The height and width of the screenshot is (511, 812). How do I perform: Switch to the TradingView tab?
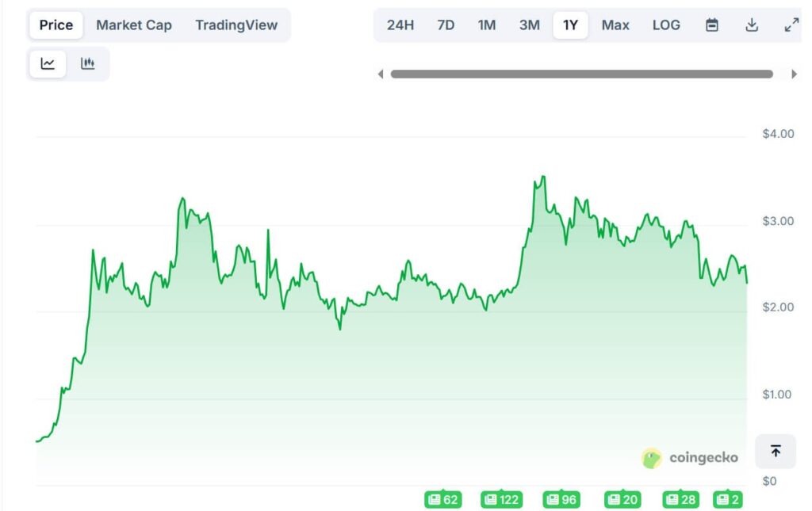(x=236, y=25)
